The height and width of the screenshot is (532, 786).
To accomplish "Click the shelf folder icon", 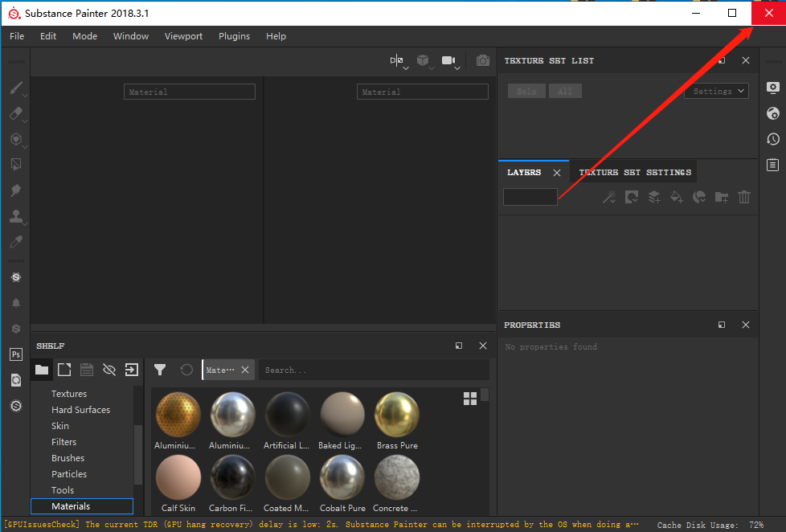I will click(42, 370).
